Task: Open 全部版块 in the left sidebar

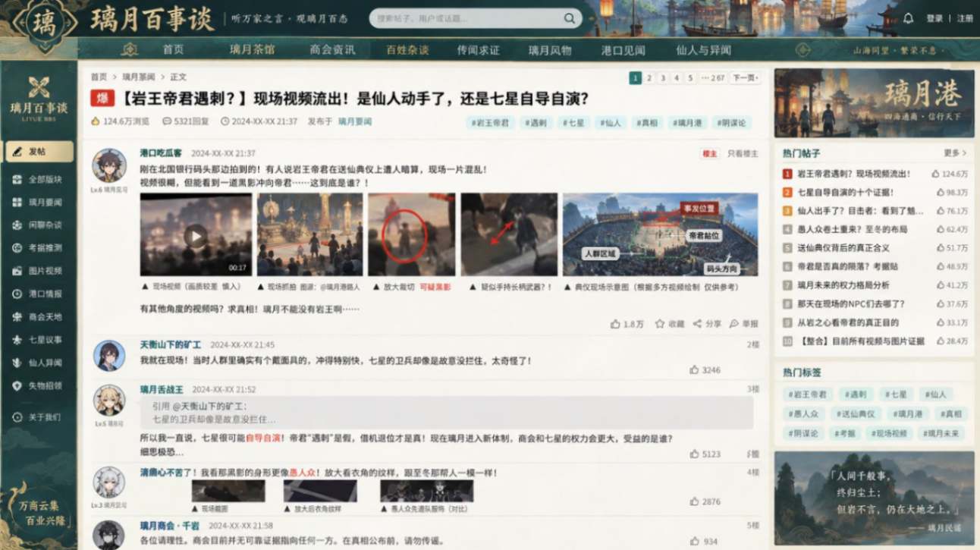Action: pos(39,180)
